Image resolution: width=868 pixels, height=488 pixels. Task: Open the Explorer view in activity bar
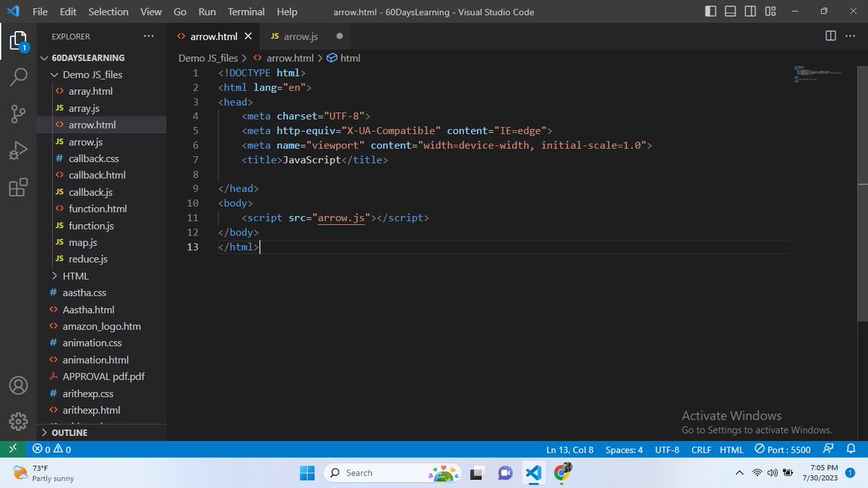[18, 41]
